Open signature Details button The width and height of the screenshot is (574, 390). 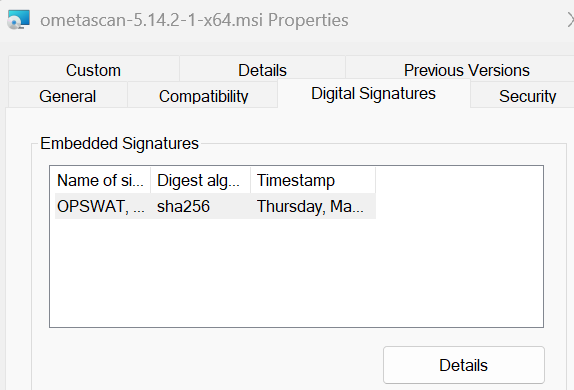tap(464, 365)
